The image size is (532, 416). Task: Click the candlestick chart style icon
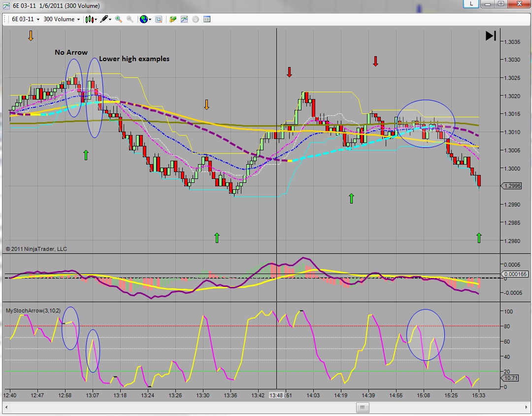pos(89,19)
